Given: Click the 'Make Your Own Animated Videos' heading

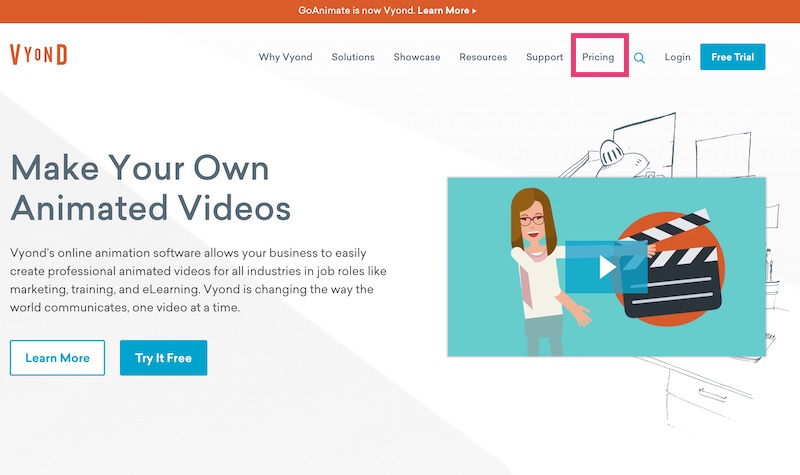Looking at the screenshot, I should coord(150,188).
